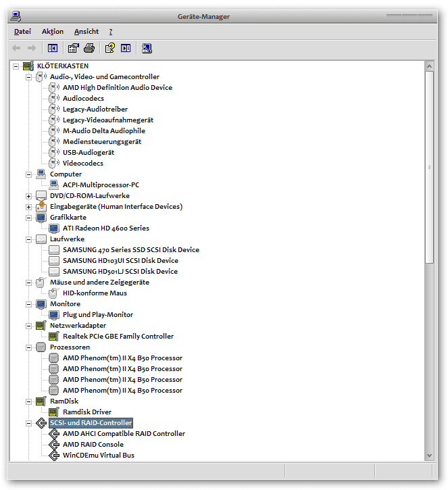The width and height of the screenshot is (448, 490).
Task: Expand the DVD/CD-ROM-Laufwerke node
Action: tap(29, 196)
